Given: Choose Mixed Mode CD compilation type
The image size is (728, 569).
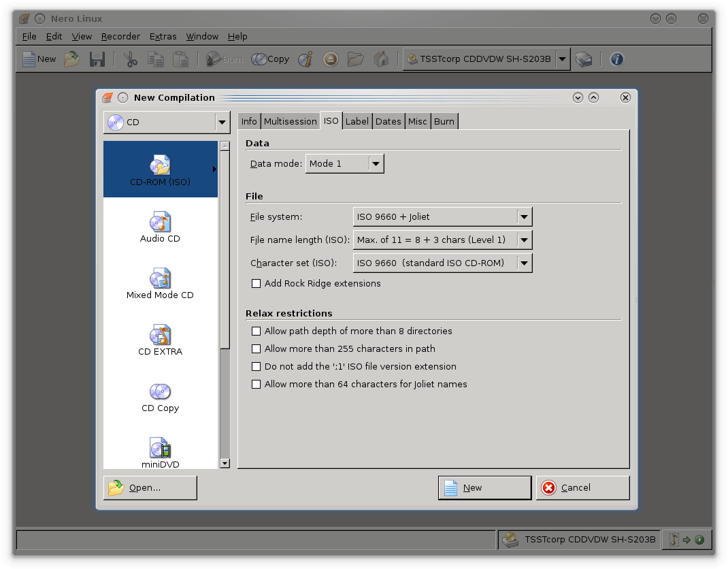Looking at the screenshot, I should pyautogui.click(x=160, y=284).
